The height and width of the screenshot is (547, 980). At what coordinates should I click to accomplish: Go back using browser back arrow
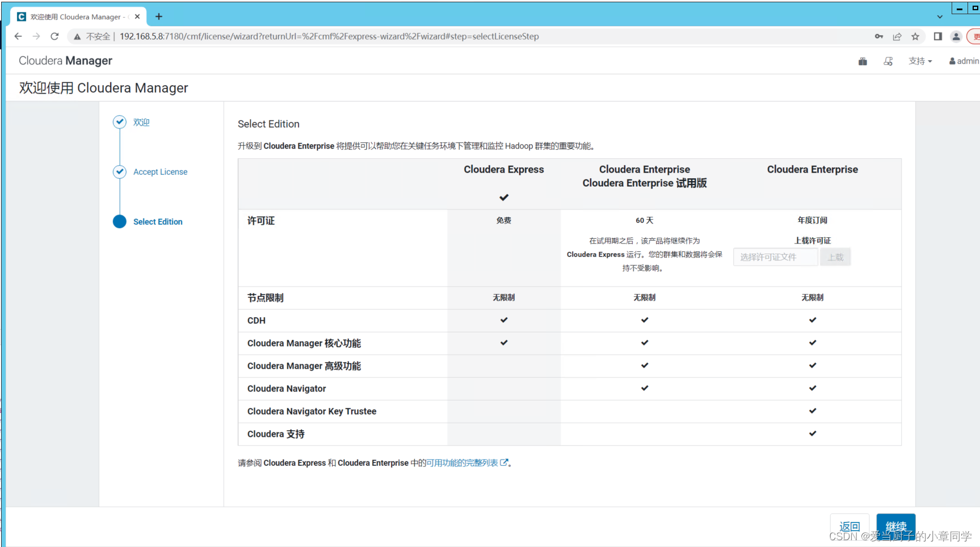coord(18,36)
